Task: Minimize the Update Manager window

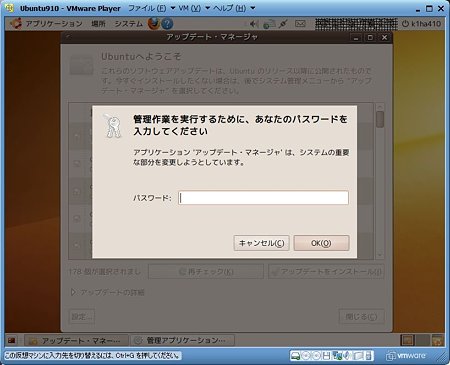Action: 356,37
